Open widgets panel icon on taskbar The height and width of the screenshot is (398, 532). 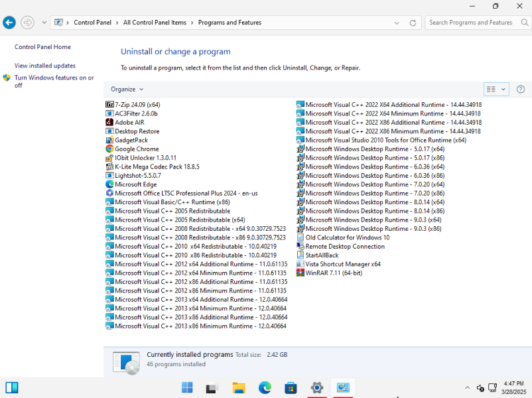tap(11, 387)
